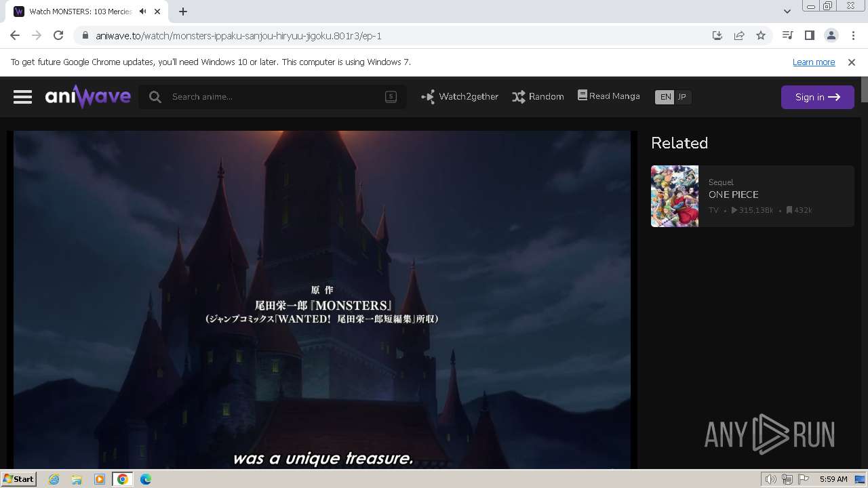
Task: Open the Chrome profile icon
Action: [x=831, y=35]
